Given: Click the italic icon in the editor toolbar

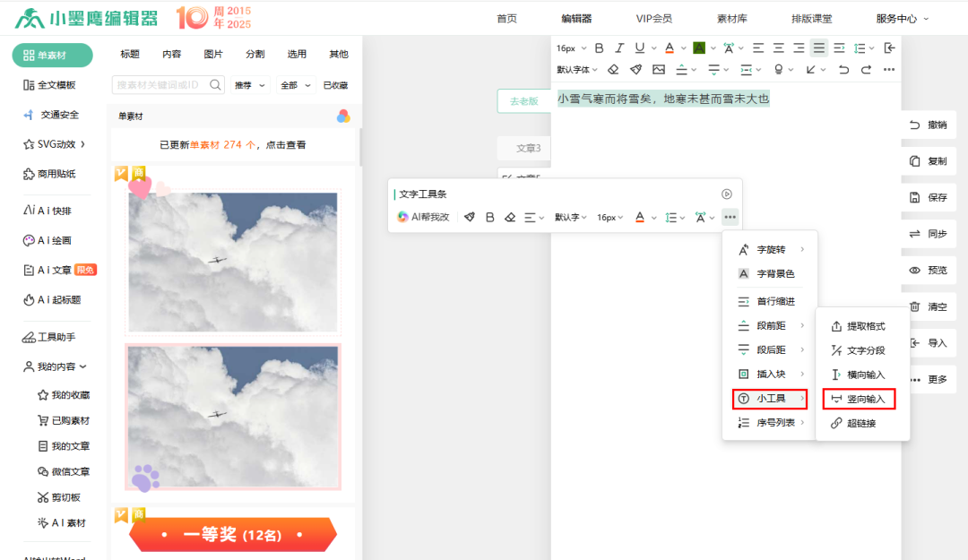Looking at the screenshot, I should coord(619,48).
